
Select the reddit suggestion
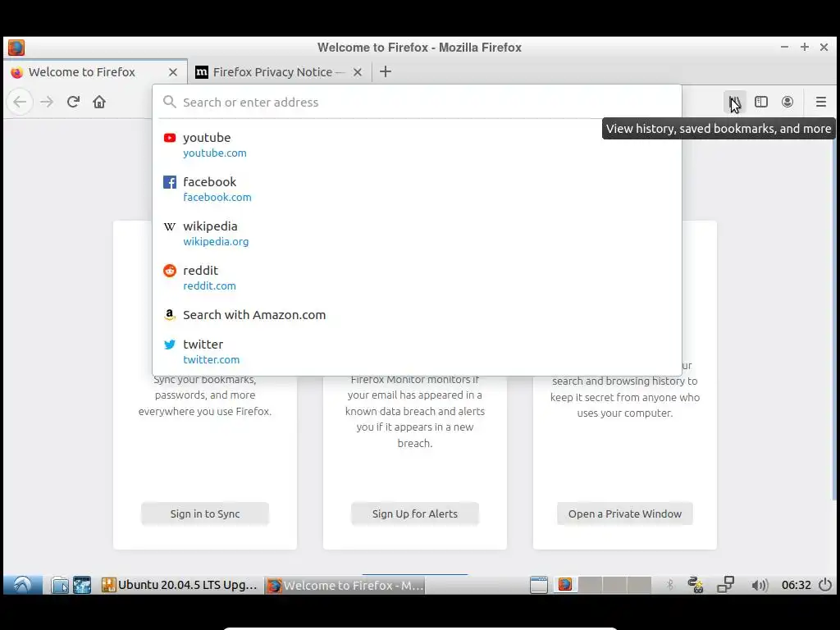tap(417, 278)
